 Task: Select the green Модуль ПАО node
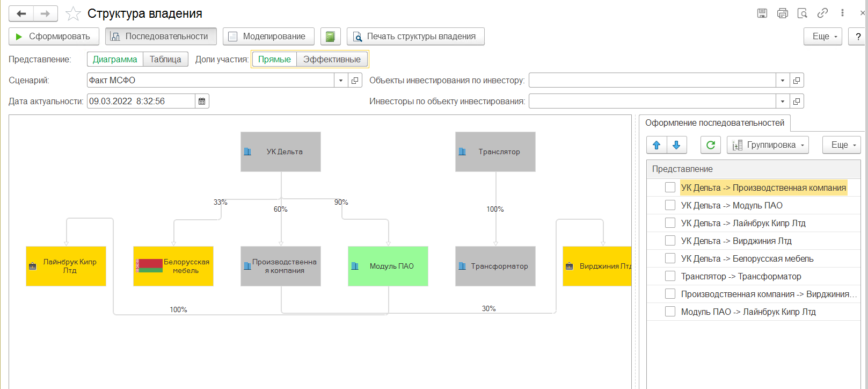click(x=388, y=266)
